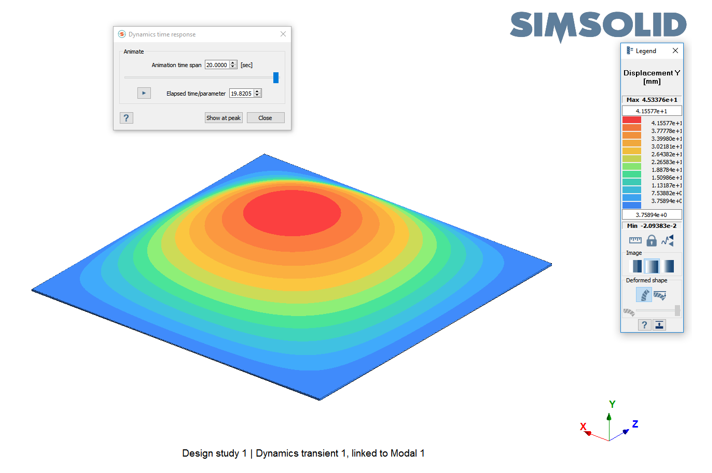This screenshot has width=712, height=473.
Task: Click the animation time slider handle
Action: [276, 77]
